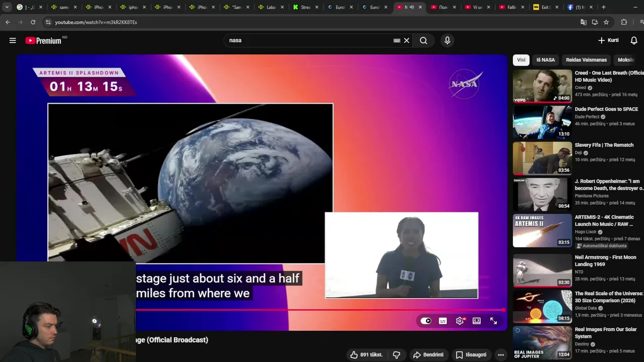Open Hugo Lisoir channel name

(586, 232)
